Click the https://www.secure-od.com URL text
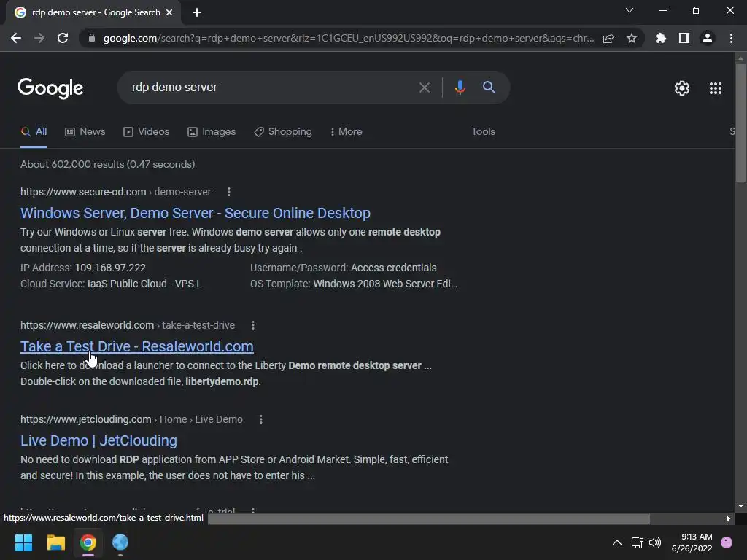The image size is (747, 560). (83, 192)
